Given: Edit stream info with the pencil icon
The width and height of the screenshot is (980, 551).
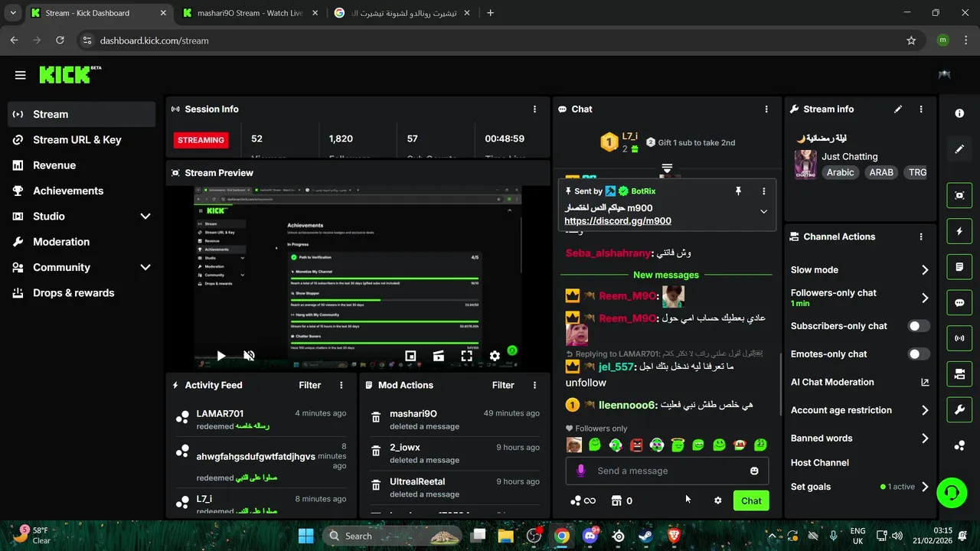Looking at the screenshot, I should (x=898, y=109).
